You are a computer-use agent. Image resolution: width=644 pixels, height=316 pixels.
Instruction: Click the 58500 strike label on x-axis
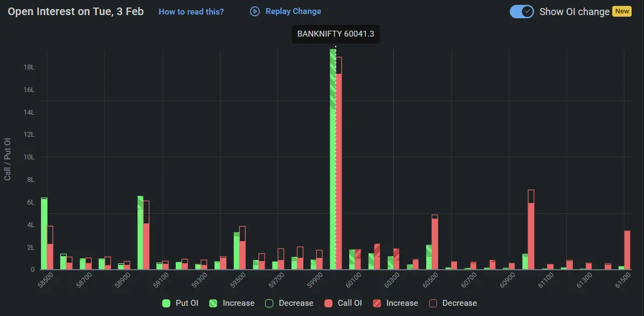coord(45,280)
